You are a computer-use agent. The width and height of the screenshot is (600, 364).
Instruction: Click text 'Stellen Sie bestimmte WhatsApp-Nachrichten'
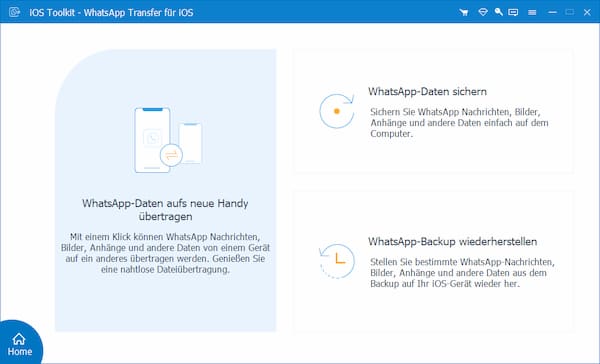pos(462,262)
